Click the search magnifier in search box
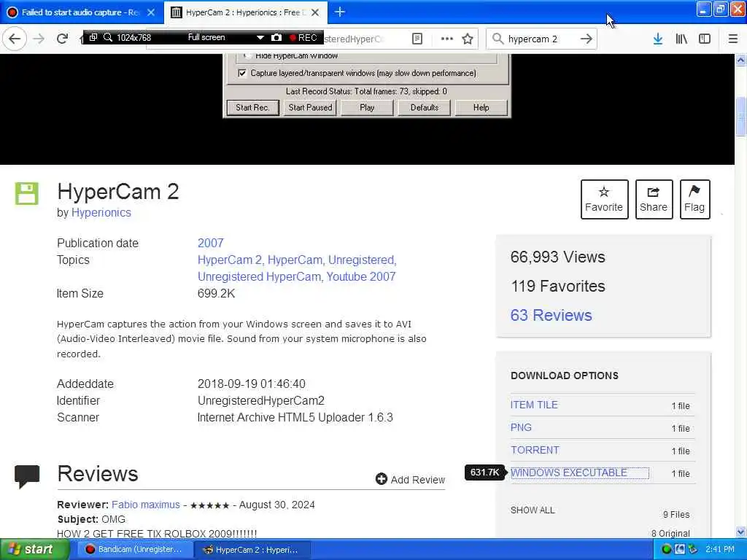 [x=498, y=39]
